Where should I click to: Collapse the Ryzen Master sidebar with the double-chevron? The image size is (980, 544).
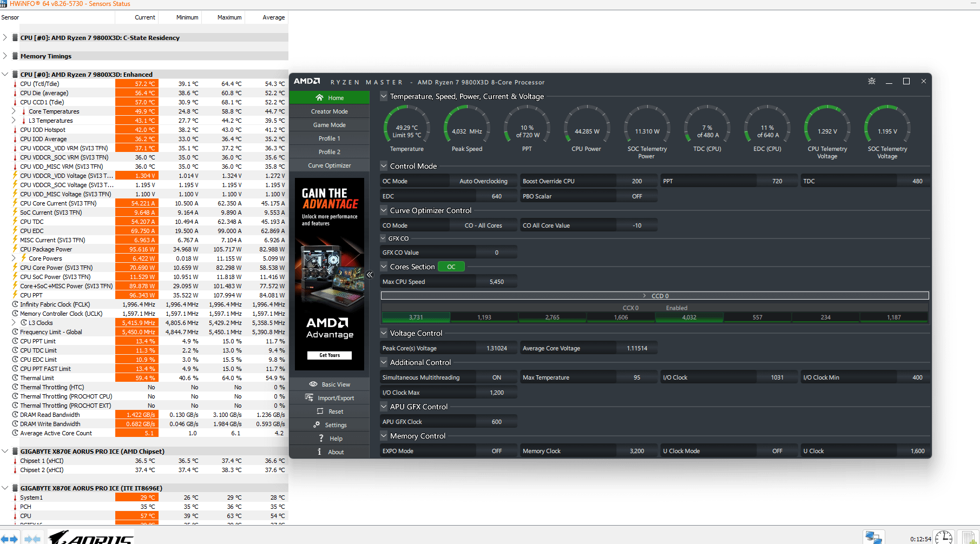click(x=370, y=275)
